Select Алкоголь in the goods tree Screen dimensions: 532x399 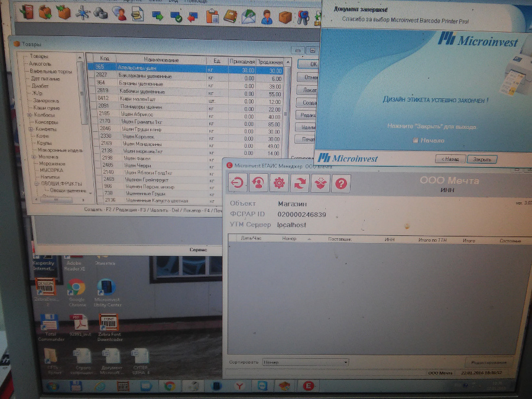click(40, 64)
